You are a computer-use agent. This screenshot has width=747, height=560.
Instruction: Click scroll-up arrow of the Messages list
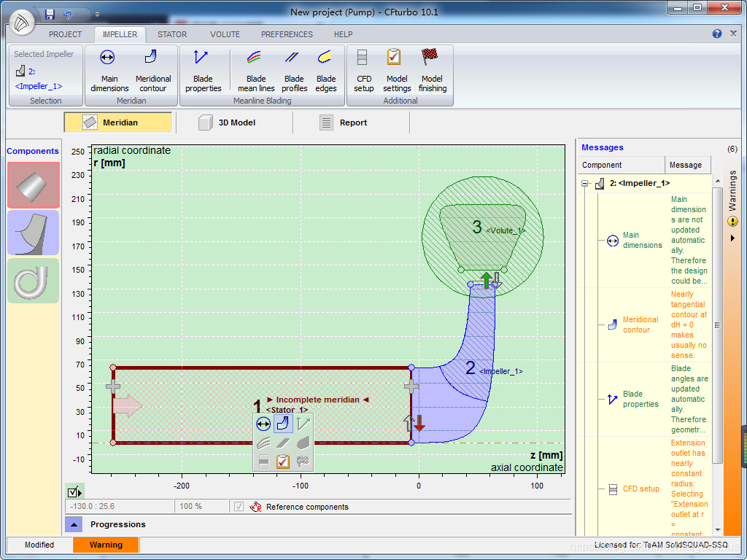(717, 182)
